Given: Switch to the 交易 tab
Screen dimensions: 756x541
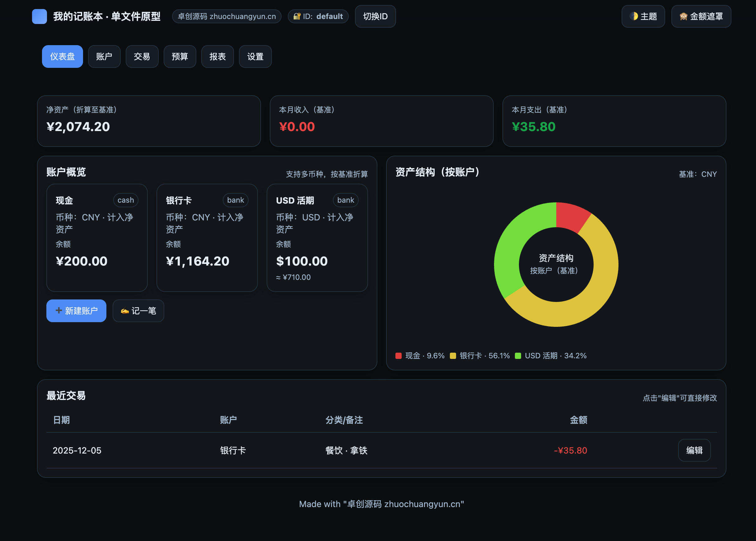Looking at the screenshot, I should coord(142,56).
